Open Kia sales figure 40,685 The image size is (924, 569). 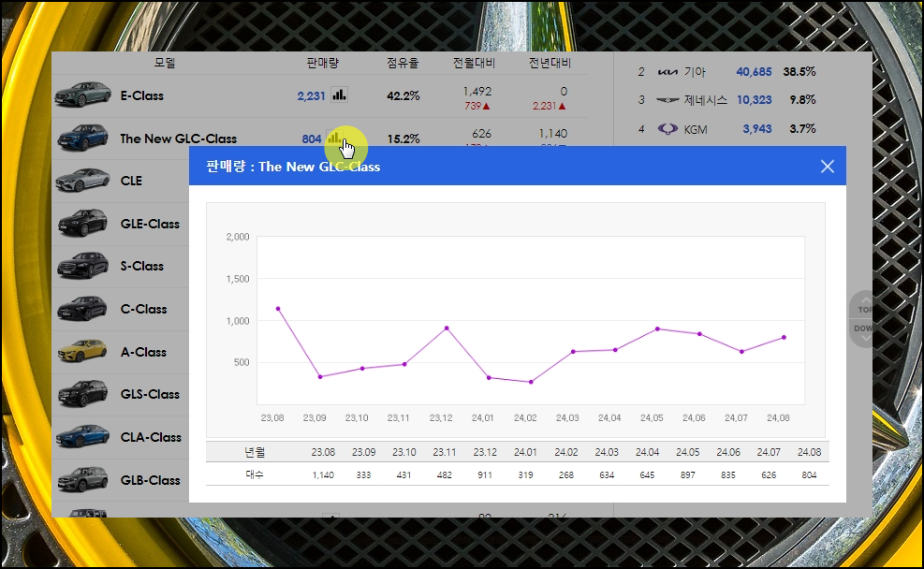[754, 72]
